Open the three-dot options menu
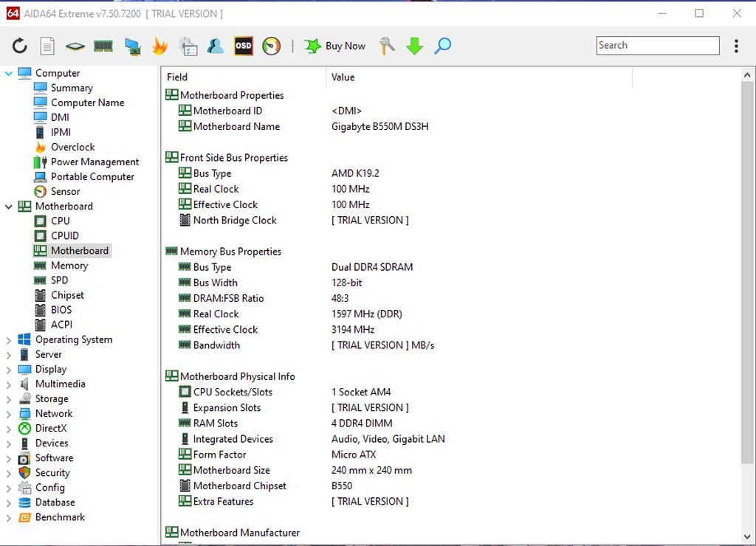The image size is (756, 546). pyautogui.click(x=736, y=46)
